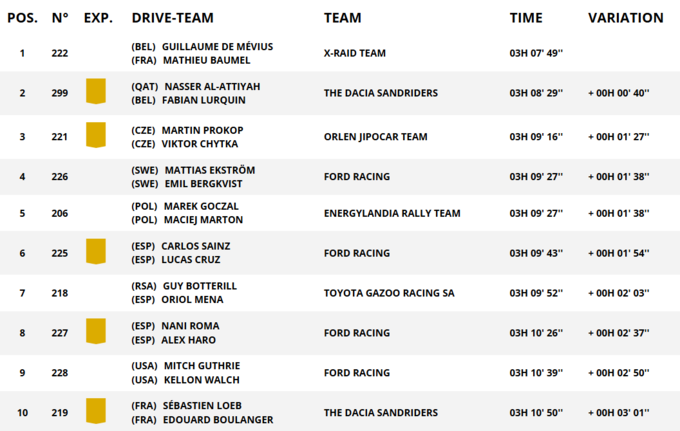Viewport: 680px width, 431px height.
Task: Select driver Guillaume de Mévius
Action: (217, 47)
